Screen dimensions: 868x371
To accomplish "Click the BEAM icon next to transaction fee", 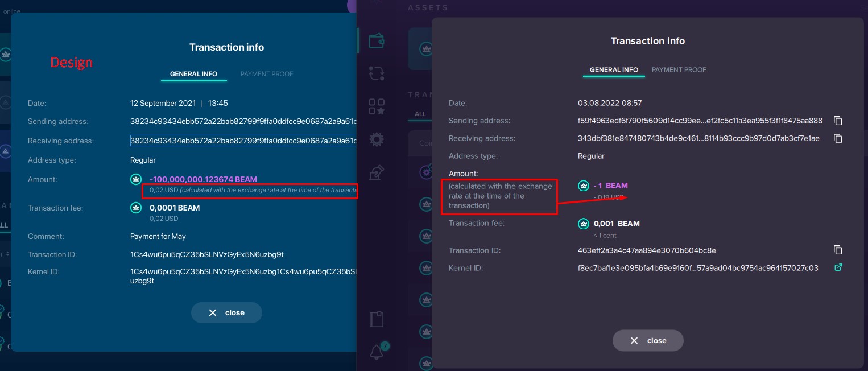I will point(584,224).
